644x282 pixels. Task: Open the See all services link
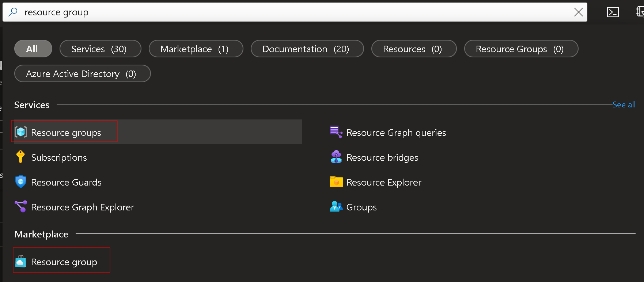624,104
